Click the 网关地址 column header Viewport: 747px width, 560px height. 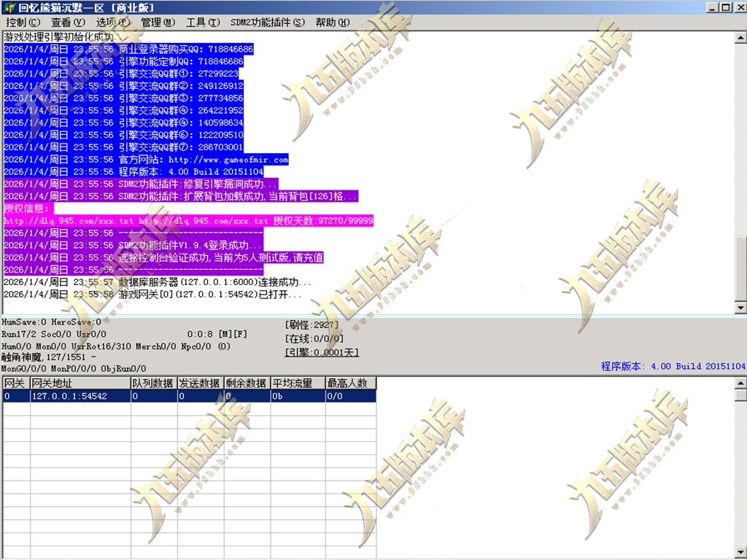80,383
